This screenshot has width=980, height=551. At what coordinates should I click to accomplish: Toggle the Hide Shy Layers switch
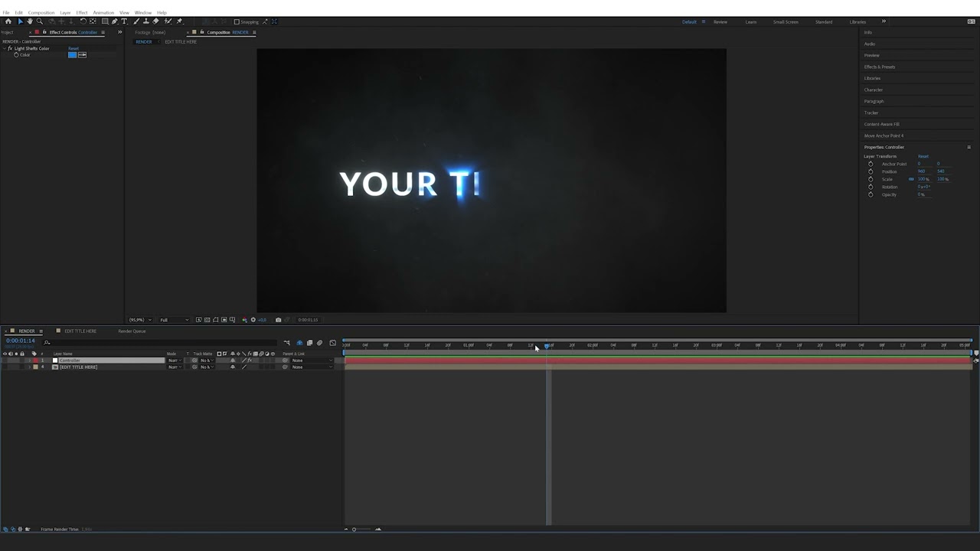pyautogui.click(x=299, y=343)
